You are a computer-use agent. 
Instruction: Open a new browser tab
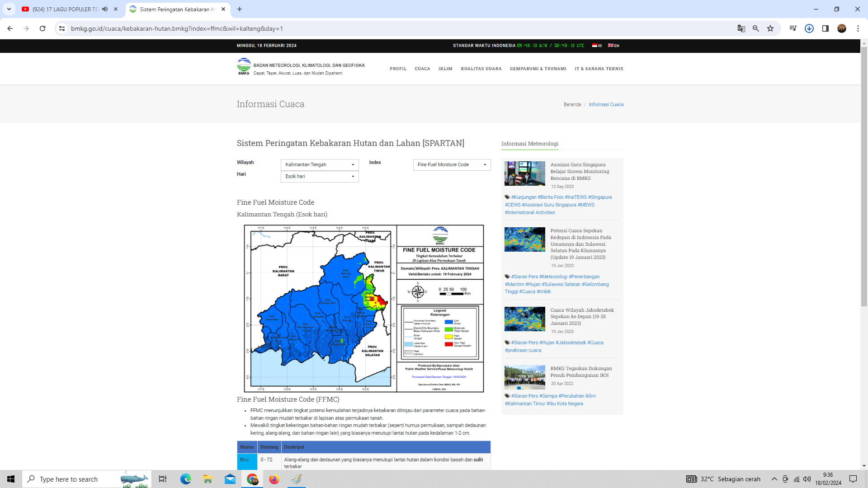(x=240, y=9)
